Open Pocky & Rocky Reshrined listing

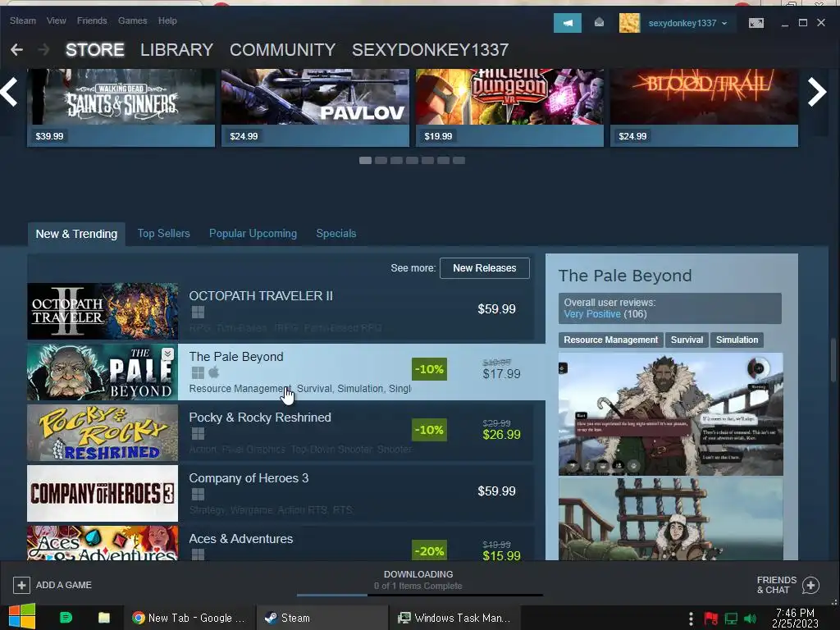[281, 433]
